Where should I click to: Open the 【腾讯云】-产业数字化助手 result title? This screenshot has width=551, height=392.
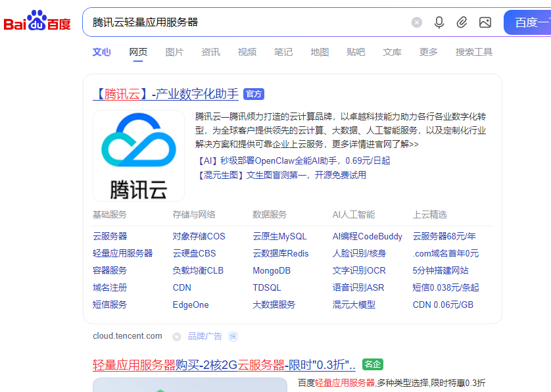(x=166, y=94)
